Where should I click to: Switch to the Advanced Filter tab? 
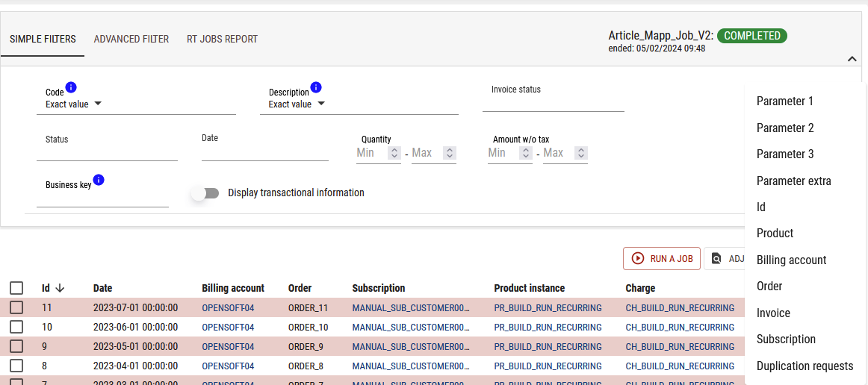click(x=131, y=40)
